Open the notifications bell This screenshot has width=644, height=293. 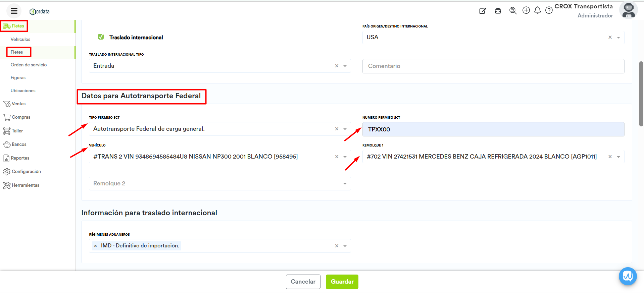coord(537,10)
